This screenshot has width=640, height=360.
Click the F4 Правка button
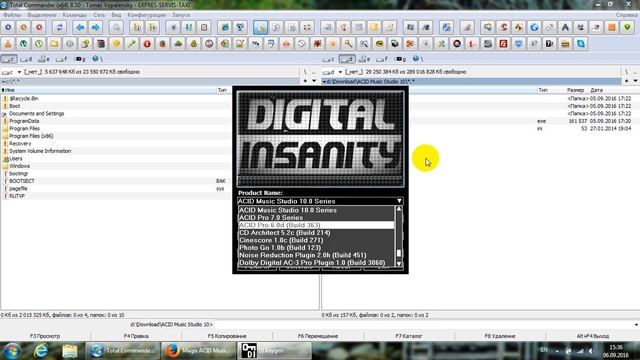136,336
